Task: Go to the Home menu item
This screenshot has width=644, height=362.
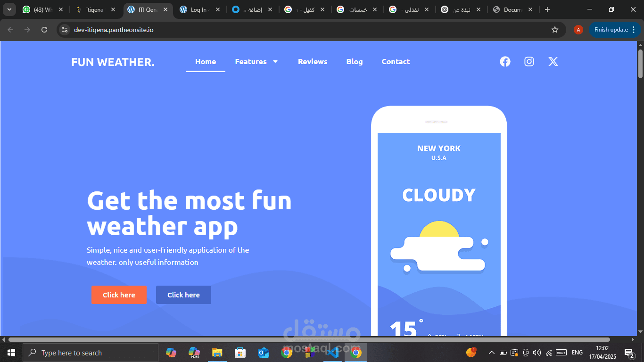Action: coord(206,62)
